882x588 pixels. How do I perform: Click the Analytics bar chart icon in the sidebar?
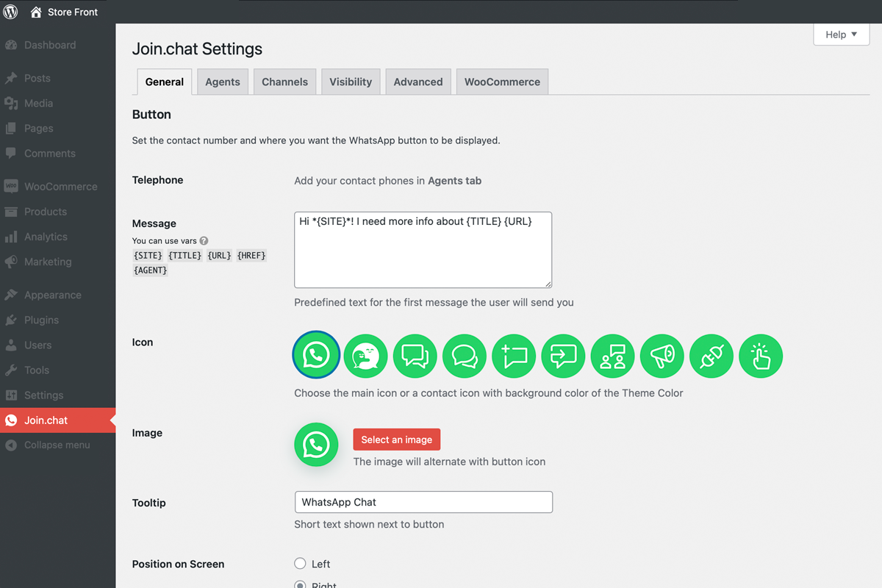point(11,237)
